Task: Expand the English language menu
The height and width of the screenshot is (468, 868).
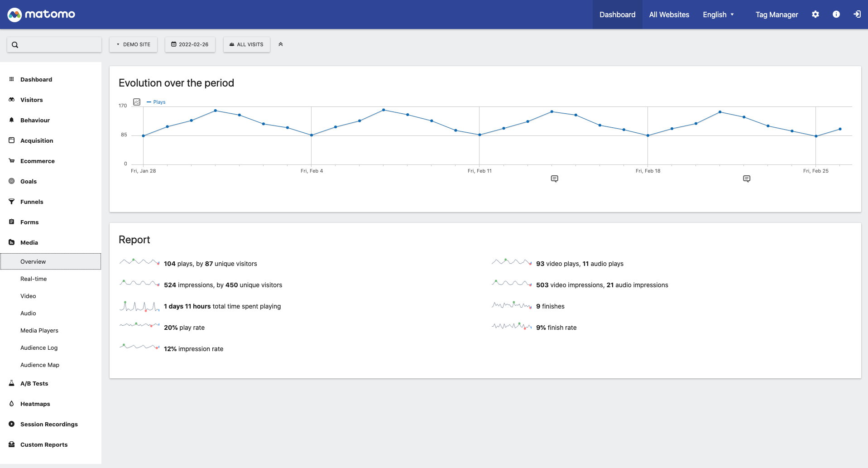Action: pos(718,14)
